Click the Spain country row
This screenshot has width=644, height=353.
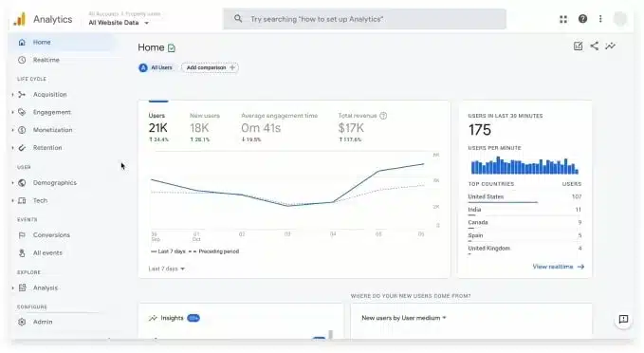[x=524, y=236]
